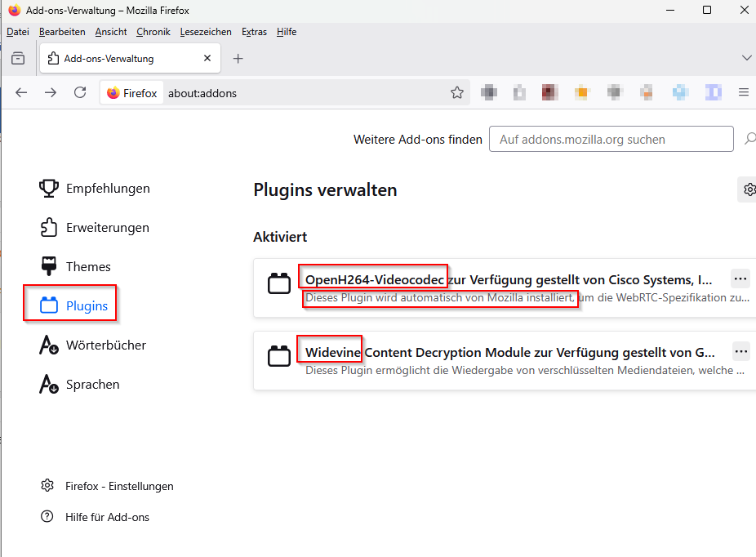Expand the list all tabs chevron
756x557 pixels.
(x=746, y=58)
